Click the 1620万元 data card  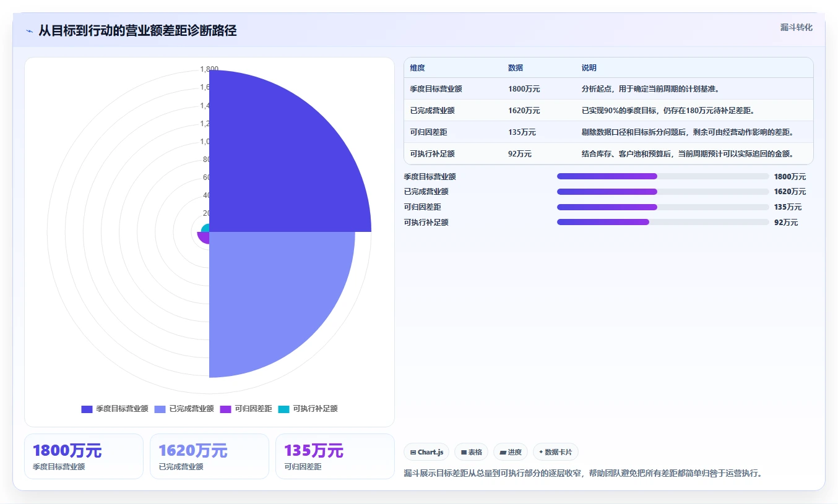point(209,456)
